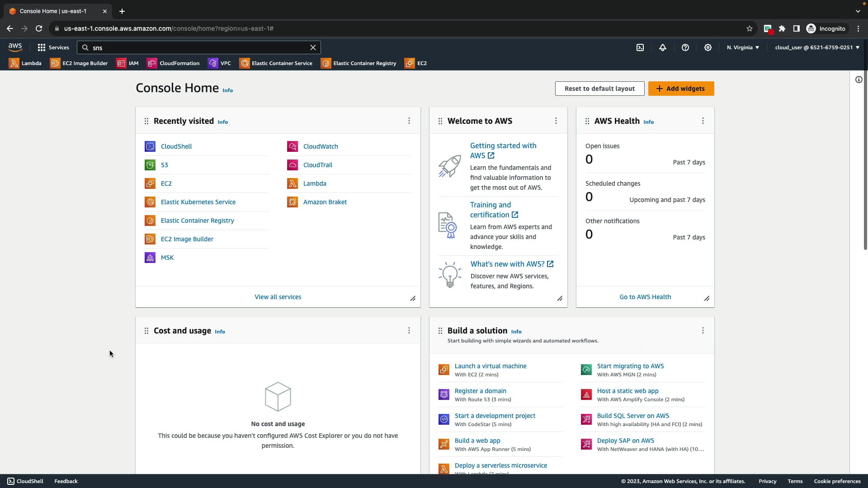
Task: Click the sns search input field
Action: point(199,47)
